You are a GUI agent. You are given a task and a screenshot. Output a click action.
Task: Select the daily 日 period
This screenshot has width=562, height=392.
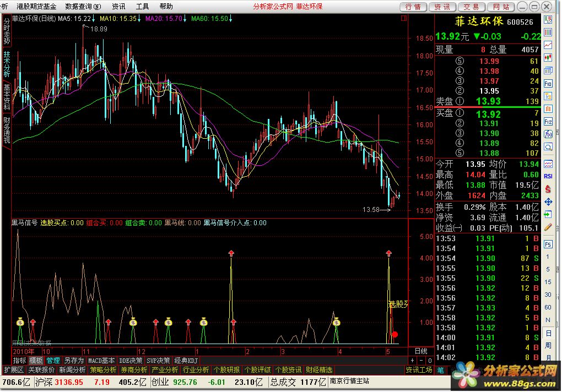[x=548, y=333]
